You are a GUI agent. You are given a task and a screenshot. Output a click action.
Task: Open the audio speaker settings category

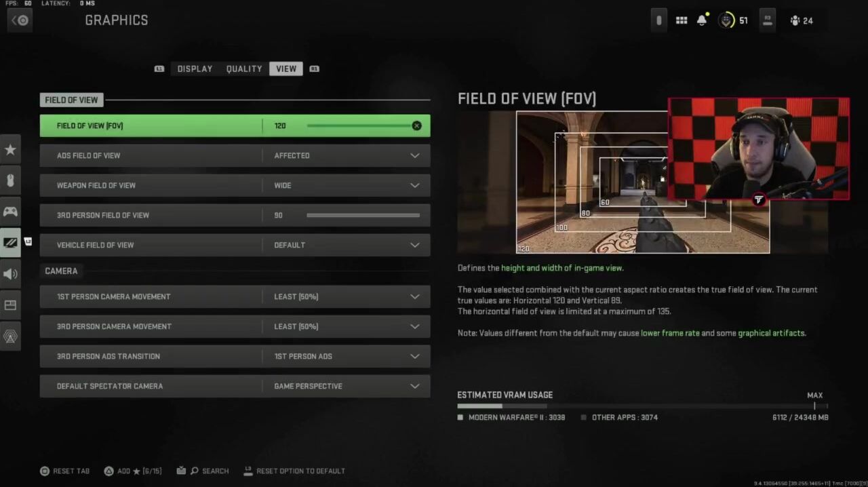coord(10,274)
